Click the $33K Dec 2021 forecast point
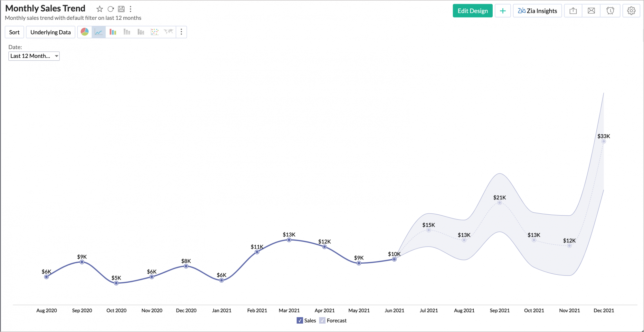Image resolution: width=644 pixels, height=332 pixels. coord(604,142)
